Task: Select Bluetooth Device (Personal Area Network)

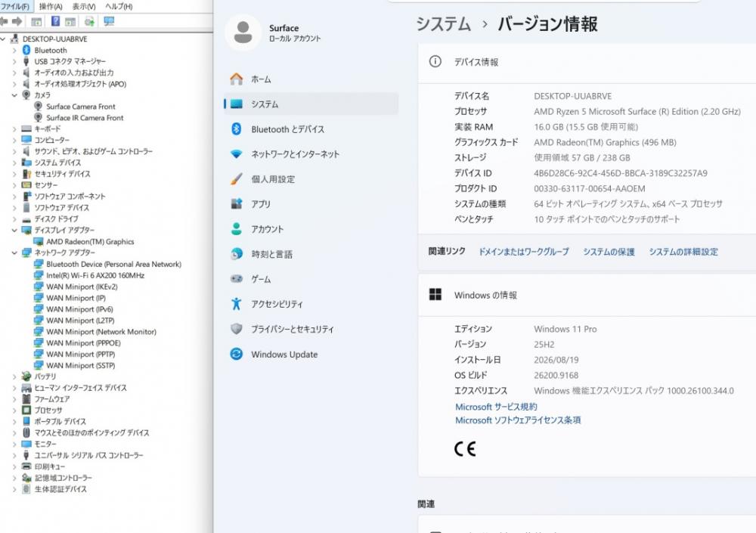Action: (x=113, y=265)
